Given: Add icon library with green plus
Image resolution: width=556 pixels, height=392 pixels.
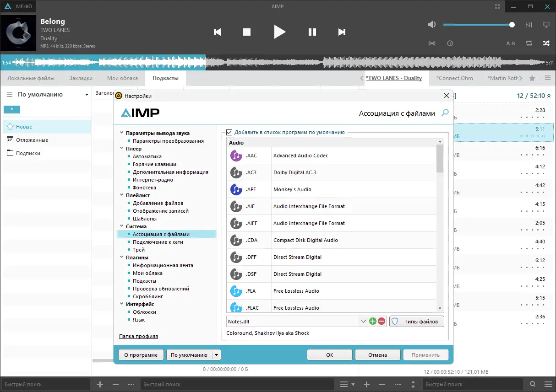Looking at the screenshot, I should coord(373,322).
